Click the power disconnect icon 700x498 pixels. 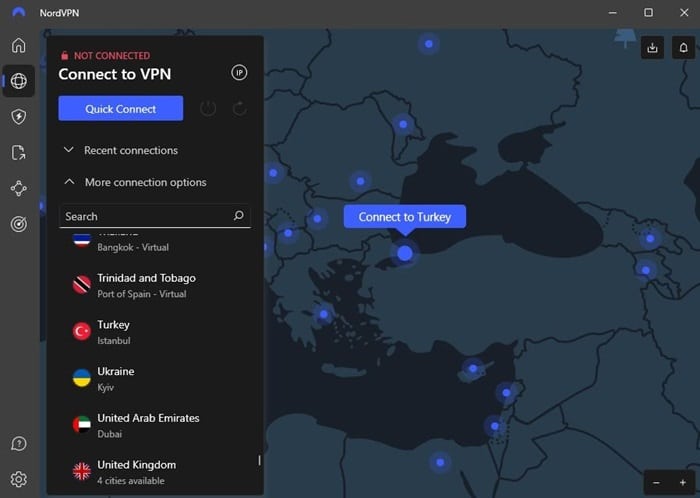[x=208, y=108]
